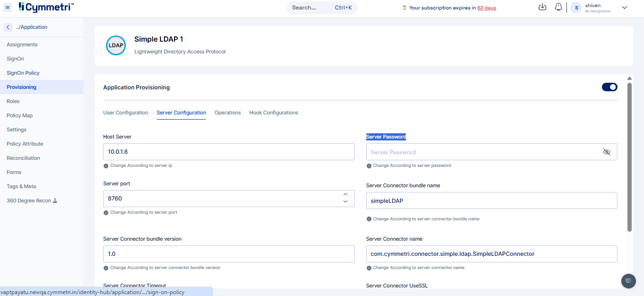Open the Operations tab
Image resolution: width=644 pixels, height=296 pixels.
[228, 113]
